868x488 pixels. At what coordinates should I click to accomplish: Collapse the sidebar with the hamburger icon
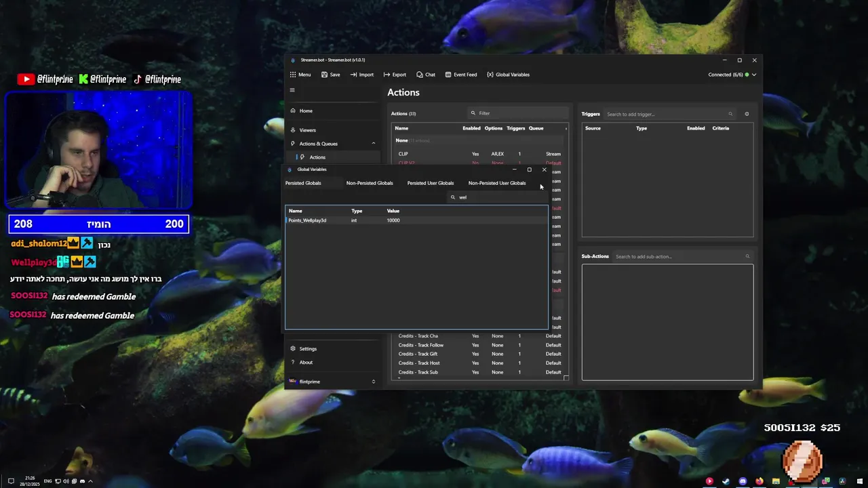pos(292,89)
